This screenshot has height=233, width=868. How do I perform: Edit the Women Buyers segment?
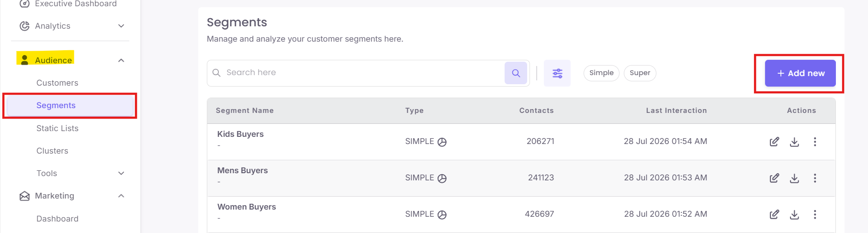pos(774,214)
